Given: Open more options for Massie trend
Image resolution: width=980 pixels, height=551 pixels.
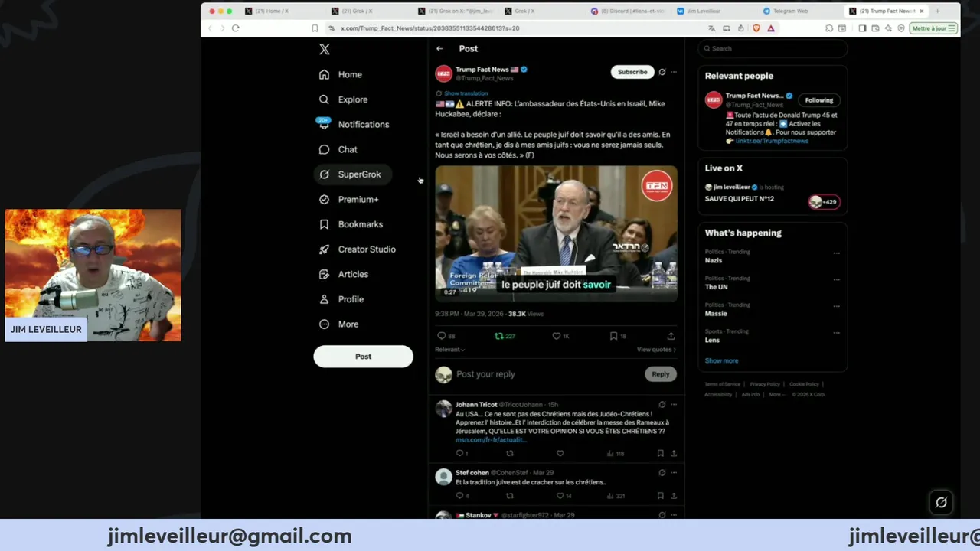Looking at the screenshot, I should (x=836, y=306).
